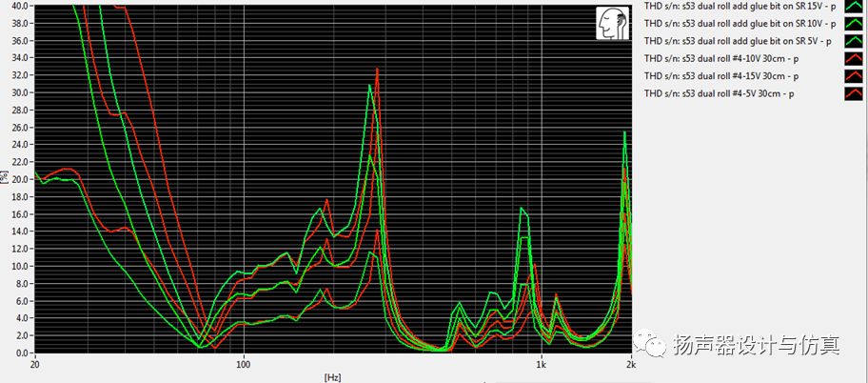Viewport: 868px width, 383px height.
Task: Click the SR 5V green curve icon
Action: tap(853, 41)
